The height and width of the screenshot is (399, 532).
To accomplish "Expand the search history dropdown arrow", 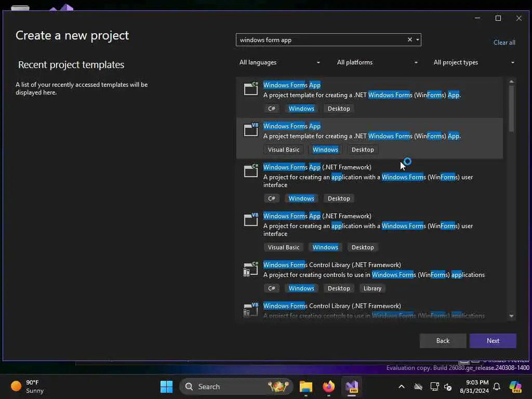I will pyautogui.click(x=418, y=39).
